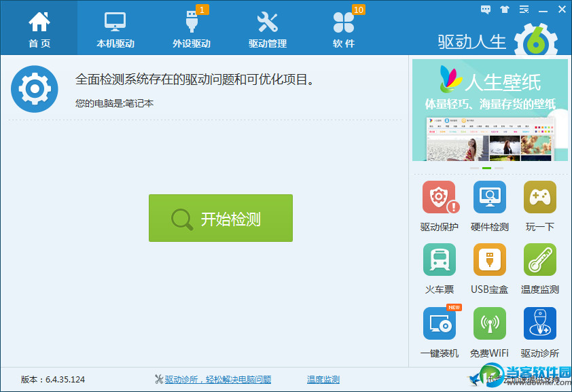Open the 火车票 train icon
Image resolution: width=572 pixels, height=392 pixels.
tap(440, 260)
